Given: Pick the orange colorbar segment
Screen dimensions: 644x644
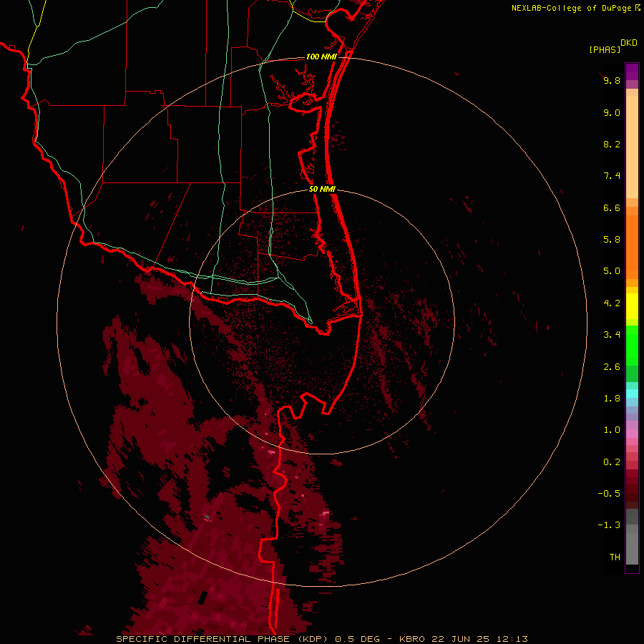Looking at the screenshot, I should click(632, 248).
